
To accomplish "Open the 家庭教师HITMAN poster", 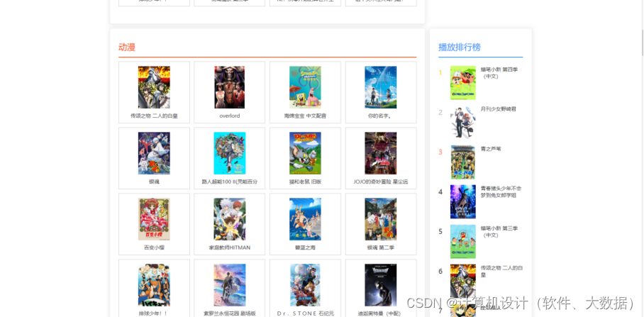I will point(230,219).
